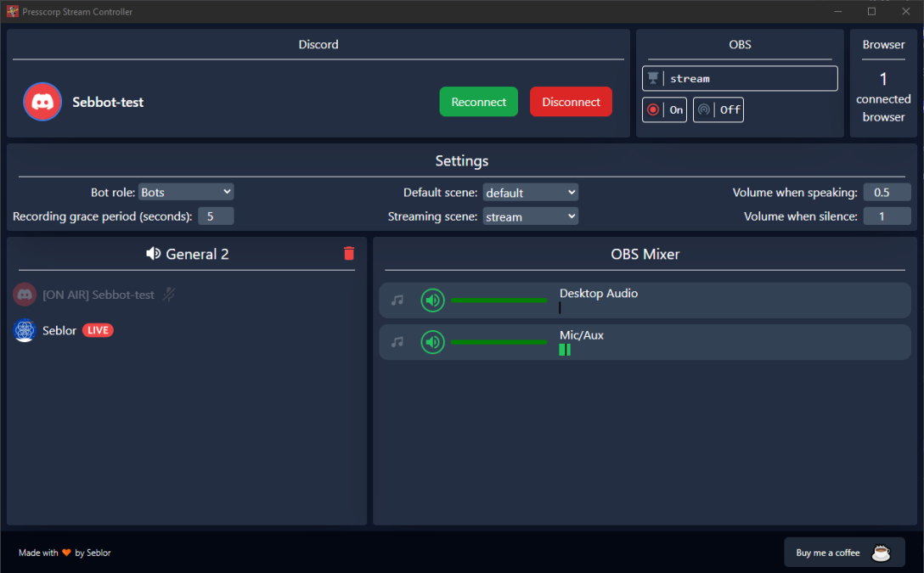
Task: Open the Default scene dropdown
Action: point(530,193)
